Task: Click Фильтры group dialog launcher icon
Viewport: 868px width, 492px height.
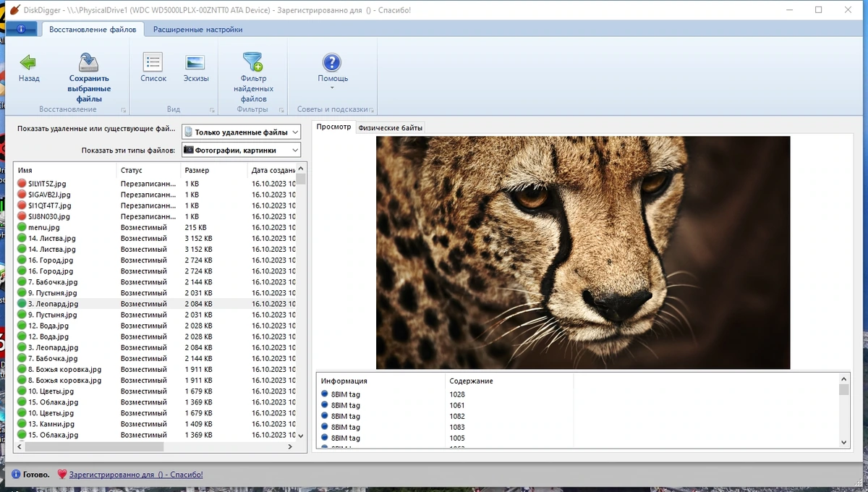Action: click(x=281, y=110)
